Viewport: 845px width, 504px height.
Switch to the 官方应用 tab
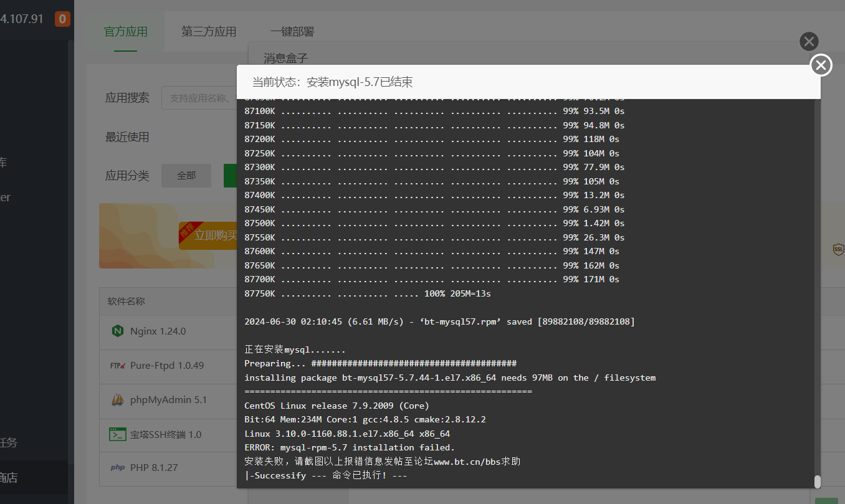click(x=126, y=31)
